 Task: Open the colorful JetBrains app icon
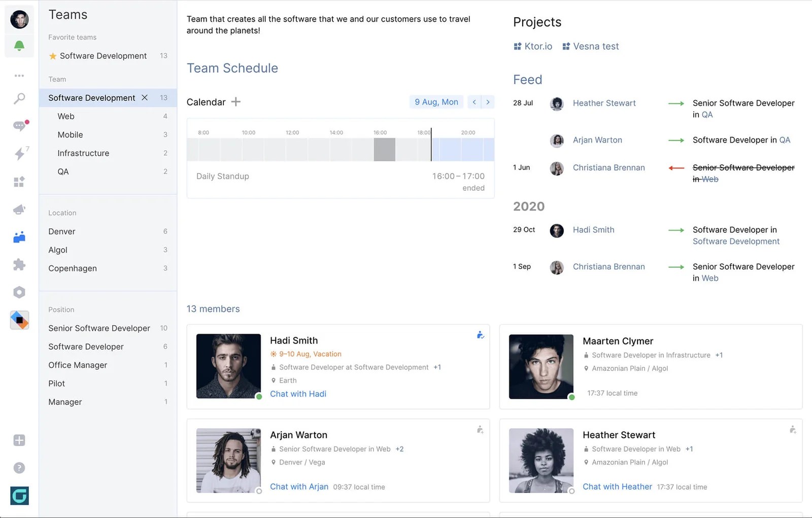[19, 320]
